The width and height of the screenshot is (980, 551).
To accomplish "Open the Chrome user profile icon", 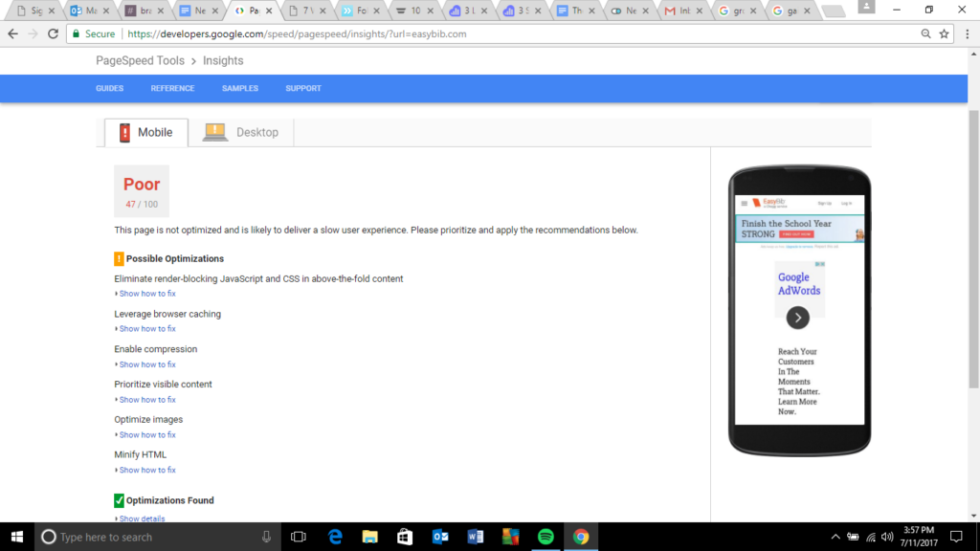I will point(866,7).
